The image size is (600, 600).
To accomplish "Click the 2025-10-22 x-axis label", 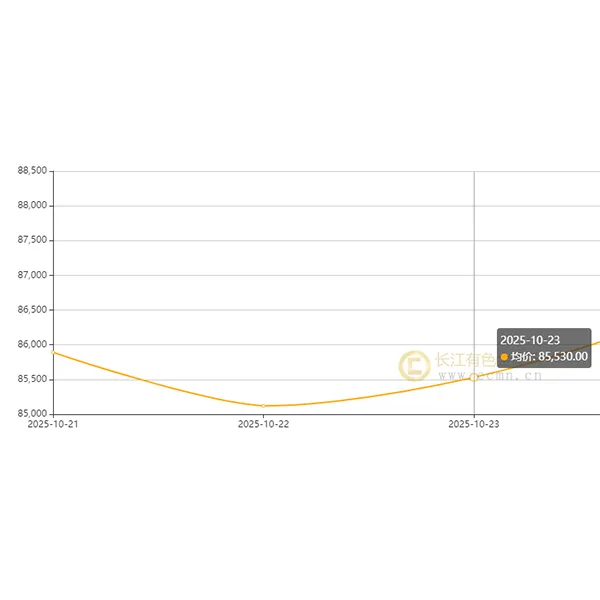I will pyautogui.click(x=263, y=424).
